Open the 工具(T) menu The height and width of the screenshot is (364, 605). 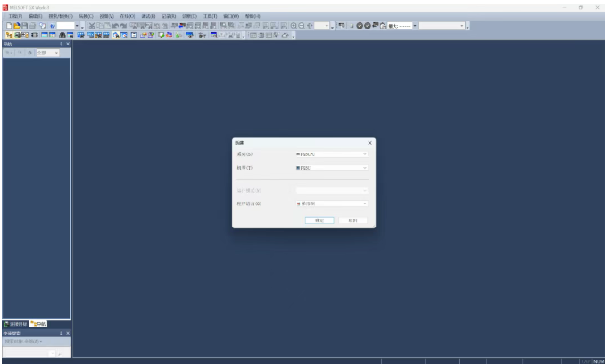(211, 16)
